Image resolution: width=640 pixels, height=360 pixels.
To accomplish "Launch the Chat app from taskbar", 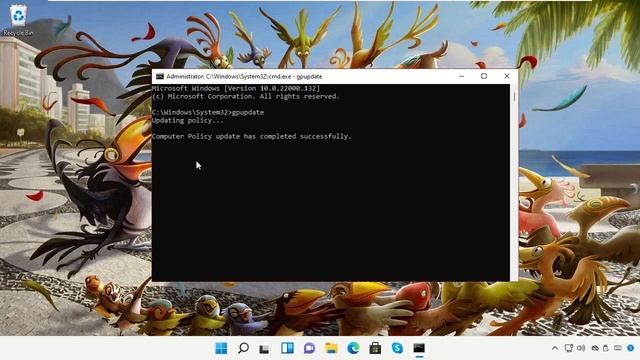I will tap(309, 348).
